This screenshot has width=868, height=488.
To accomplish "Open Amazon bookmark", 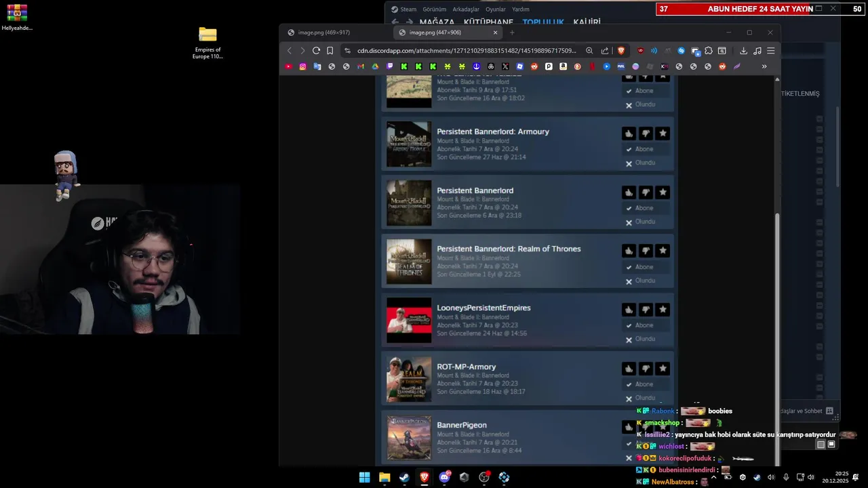I will pos(563,66).
